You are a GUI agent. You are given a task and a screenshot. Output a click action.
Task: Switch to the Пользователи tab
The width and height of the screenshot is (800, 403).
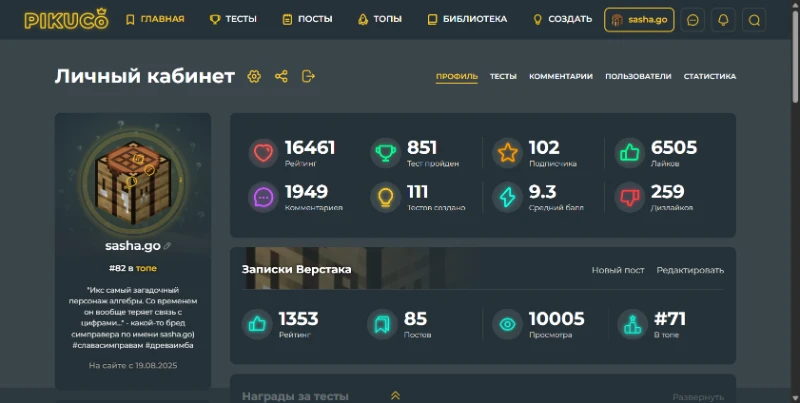click(x=638, y=77)
